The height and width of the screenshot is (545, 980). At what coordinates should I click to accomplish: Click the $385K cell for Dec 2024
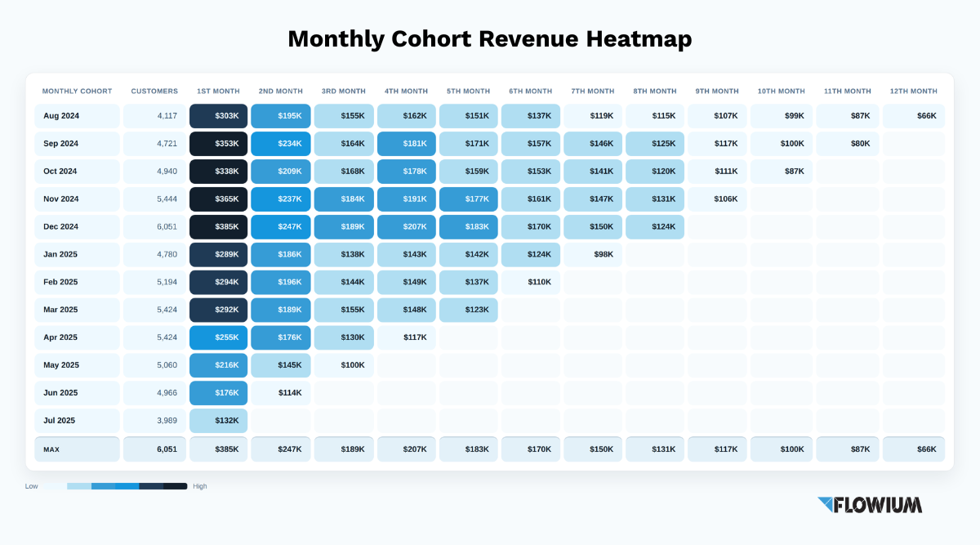tap(218, 227)
